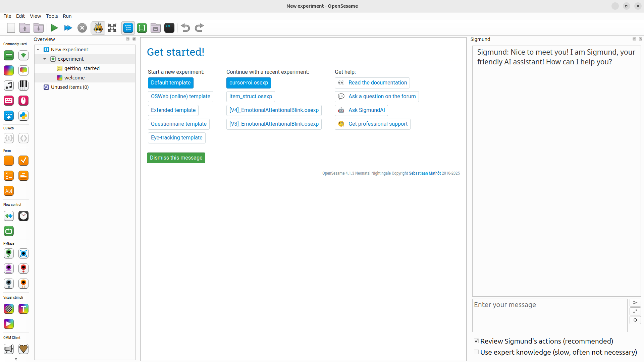Open the debug window from the toolbar
Image resolution: width=644 pixels, height=362 pixels.
tap(169, 28)
